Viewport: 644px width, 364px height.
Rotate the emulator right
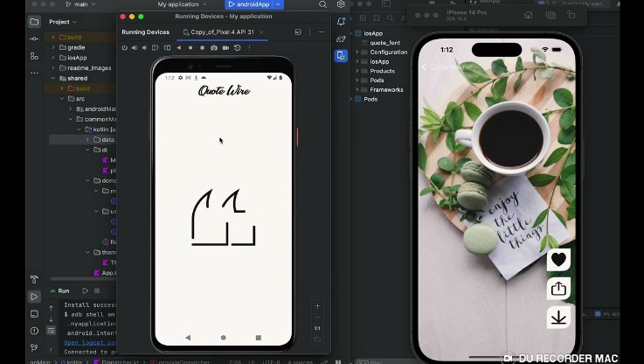pos(167,48)
